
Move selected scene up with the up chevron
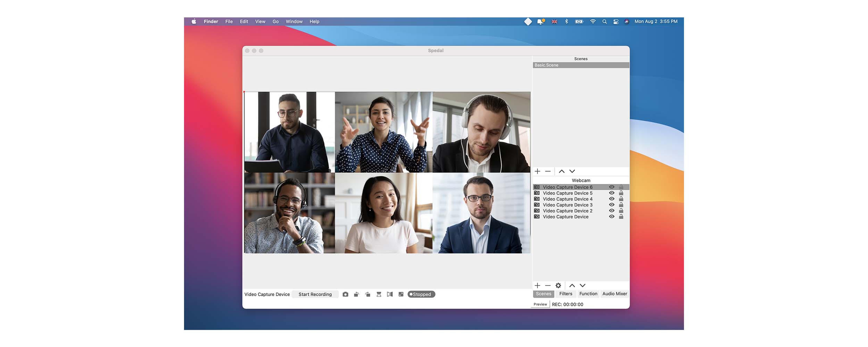coord(562,171)
